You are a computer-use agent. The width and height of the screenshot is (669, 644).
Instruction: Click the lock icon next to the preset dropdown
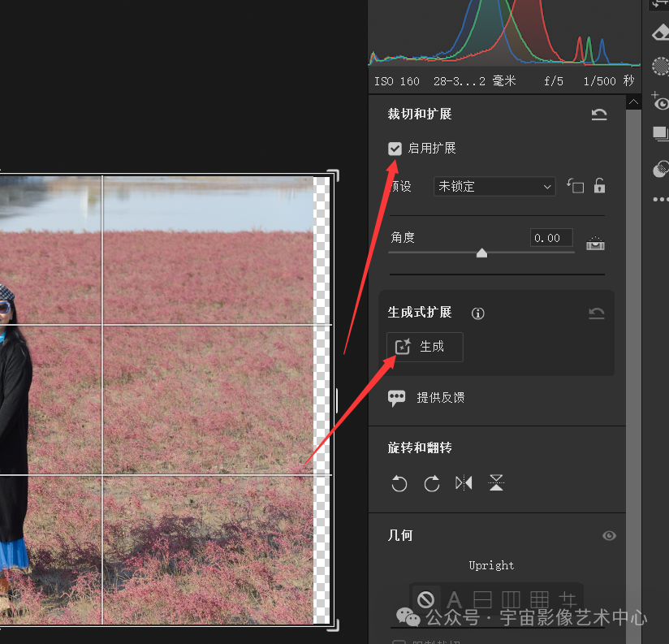click(598, 186)
